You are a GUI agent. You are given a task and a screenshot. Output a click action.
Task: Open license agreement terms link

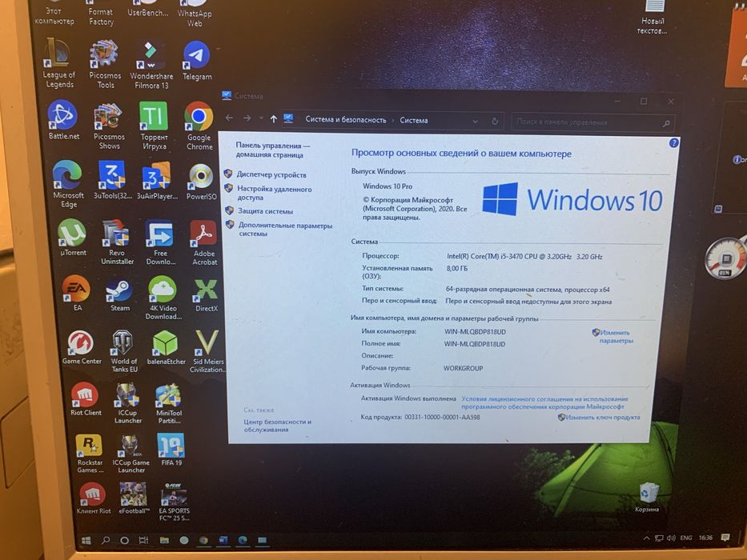pos(544,403)
